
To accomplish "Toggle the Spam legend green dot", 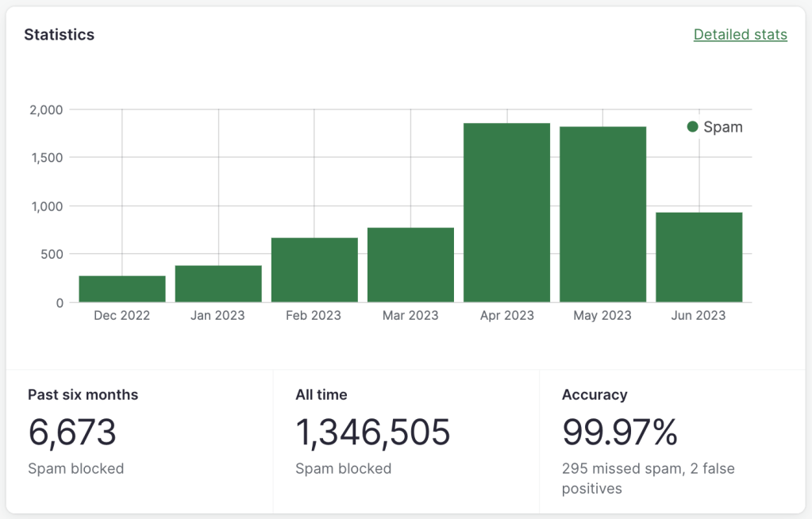I will (x=692, y=127).
